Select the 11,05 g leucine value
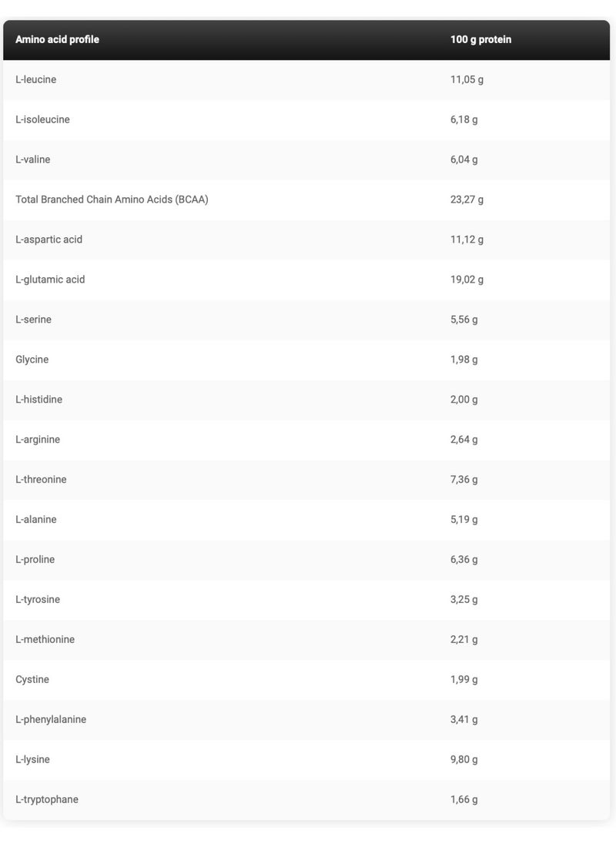The image size is (616, 844). (x=467, y=79)
